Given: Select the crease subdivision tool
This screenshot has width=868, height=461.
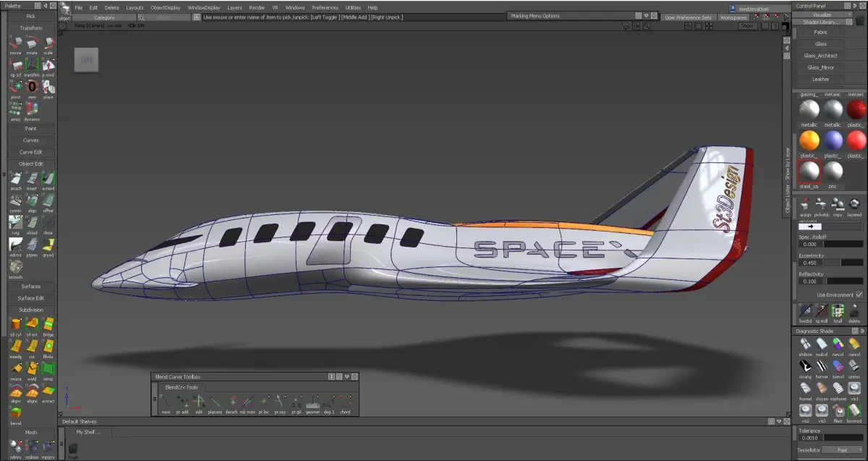Looking at the screenshot, I should [x=15, y=371].
